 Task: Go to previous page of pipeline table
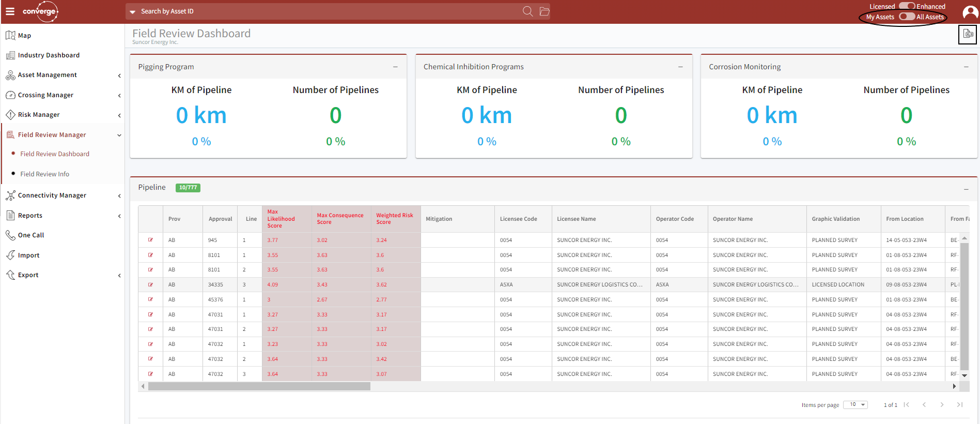[x=924, y=405]
